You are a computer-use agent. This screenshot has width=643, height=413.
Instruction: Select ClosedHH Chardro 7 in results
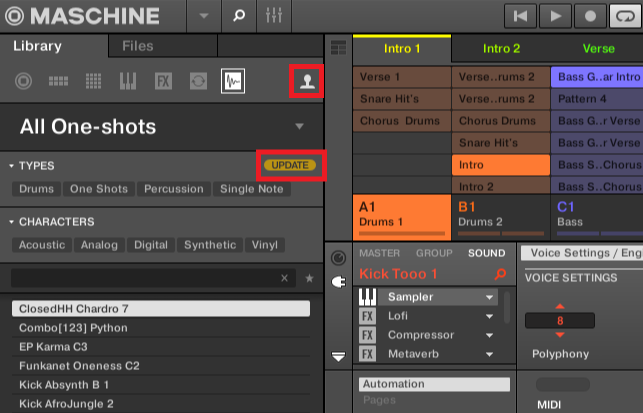click(161, 309)
